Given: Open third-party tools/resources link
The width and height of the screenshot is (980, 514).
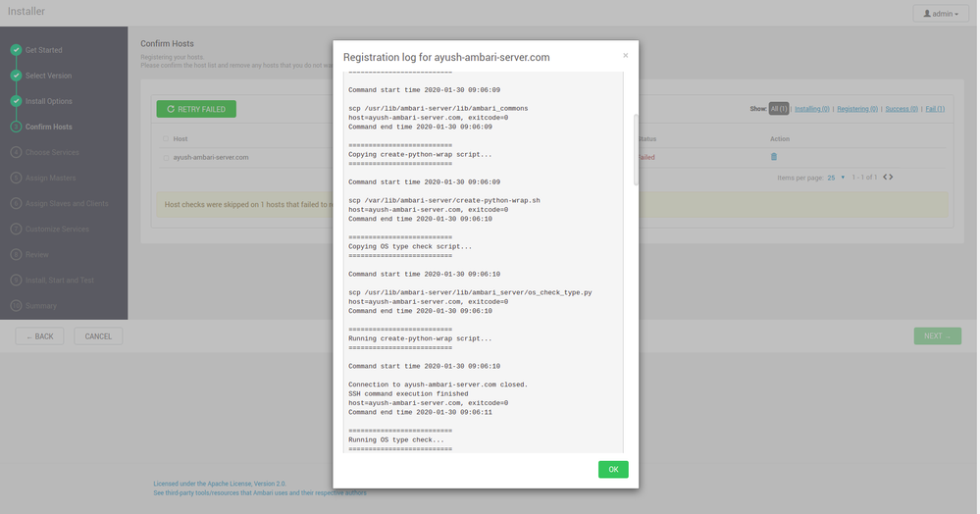Looking at the screenshot, I should pos(260,493).
